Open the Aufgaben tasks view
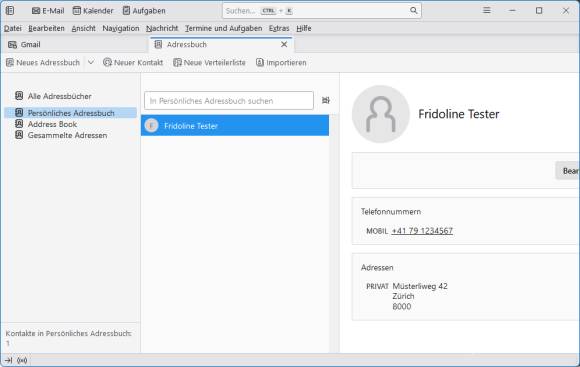Screen dimensions: 580x367 tap(144, 11)
